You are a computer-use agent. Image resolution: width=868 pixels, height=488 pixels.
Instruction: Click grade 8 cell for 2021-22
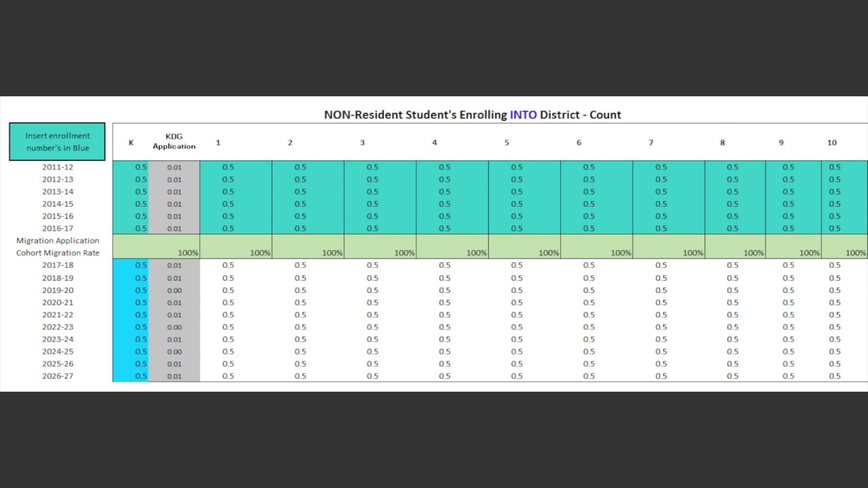pos(735,314)
